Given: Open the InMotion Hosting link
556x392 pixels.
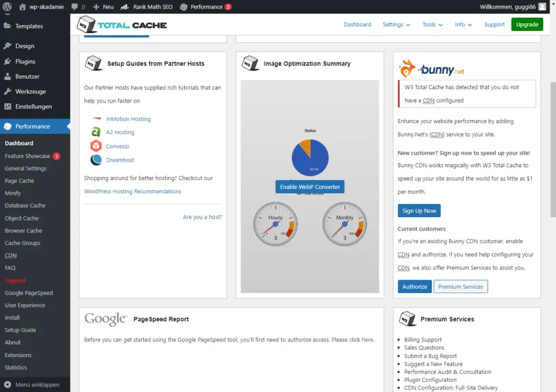Looking at the screenshot, I should (x=128, y=119).
